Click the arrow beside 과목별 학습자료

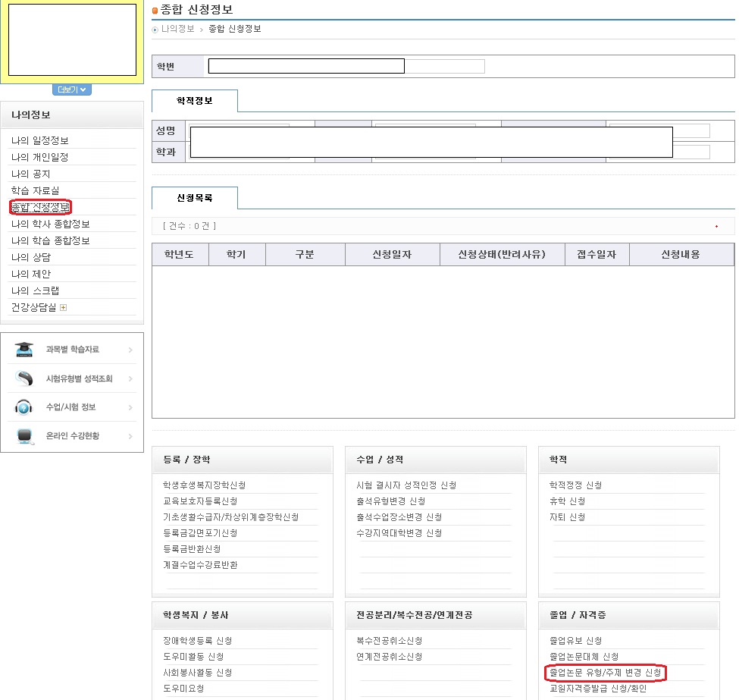point(130,350)
